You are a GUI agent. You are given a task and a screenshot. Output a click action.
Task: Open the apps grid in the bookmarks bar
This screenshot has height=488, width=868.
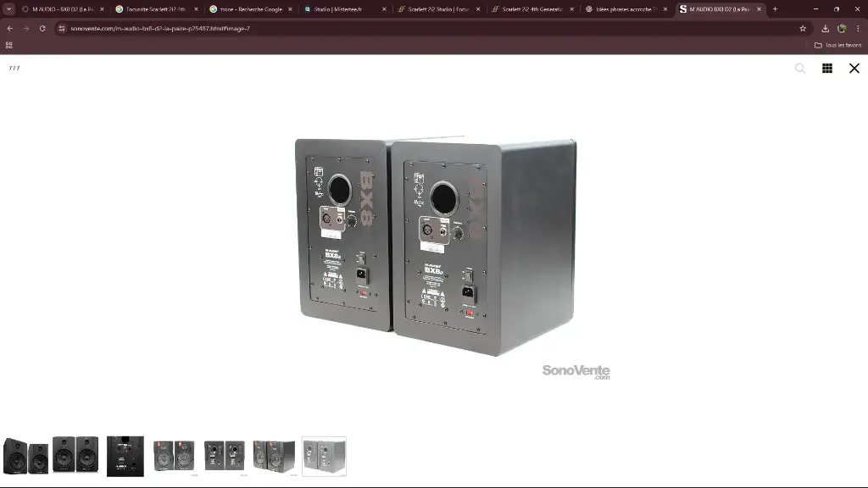coord(9,45)
